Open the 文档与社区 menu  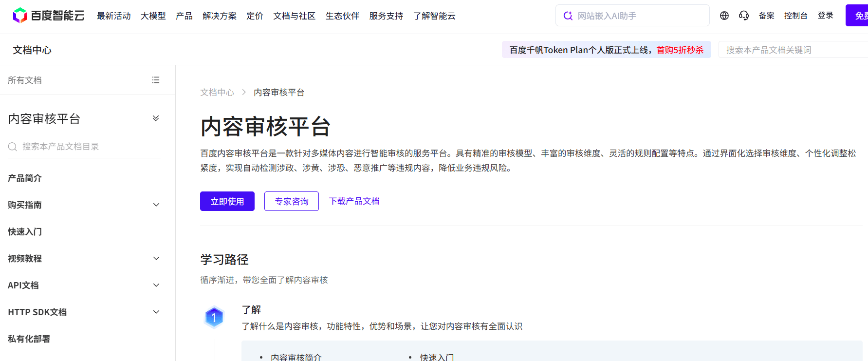click(x=295, y=16)
